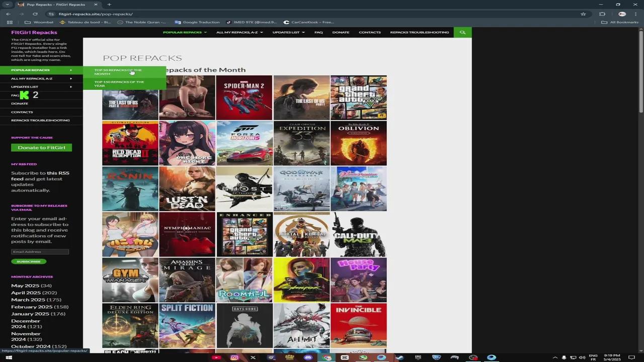Screen dimensions: 644x362
Task: Open the Forza Horizon 5 cover
Action: tap(244, 143)
